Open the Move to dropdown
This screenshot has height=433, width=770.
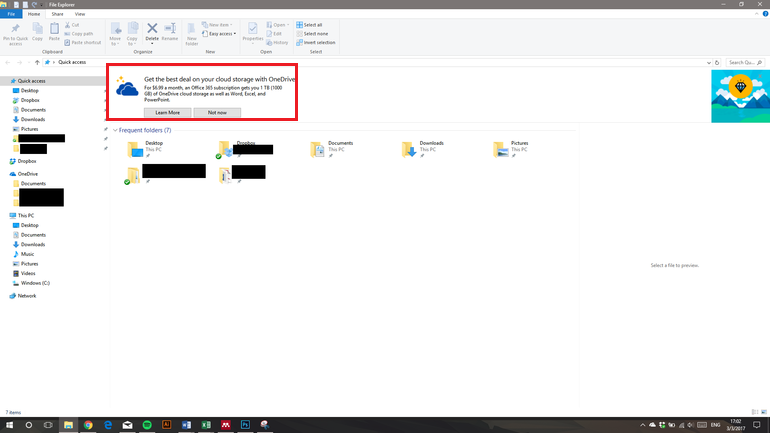coord(115,34)
